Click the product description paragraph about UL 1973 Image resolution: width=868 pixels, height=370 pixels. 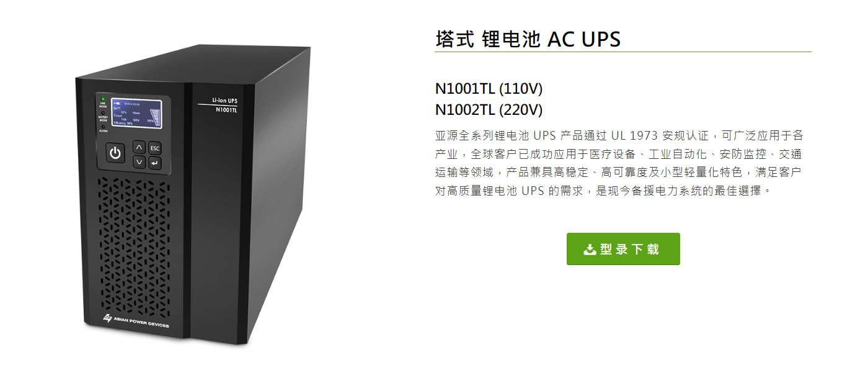(x=620, y=163)
